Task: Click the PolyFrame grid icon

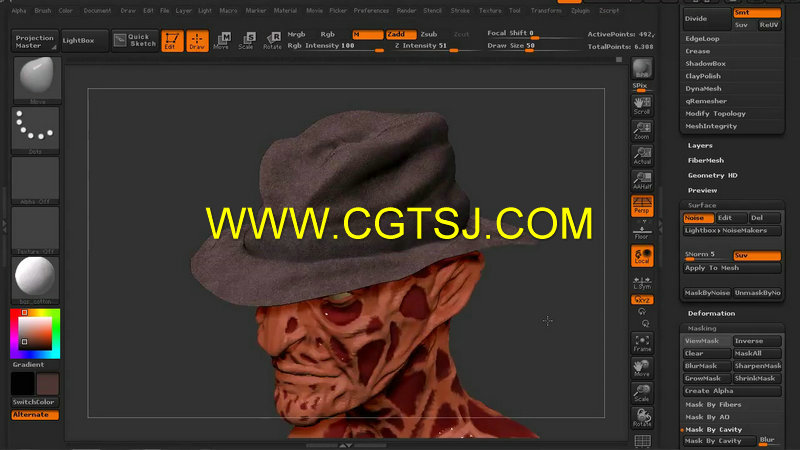Action: [x=642, y=441]
